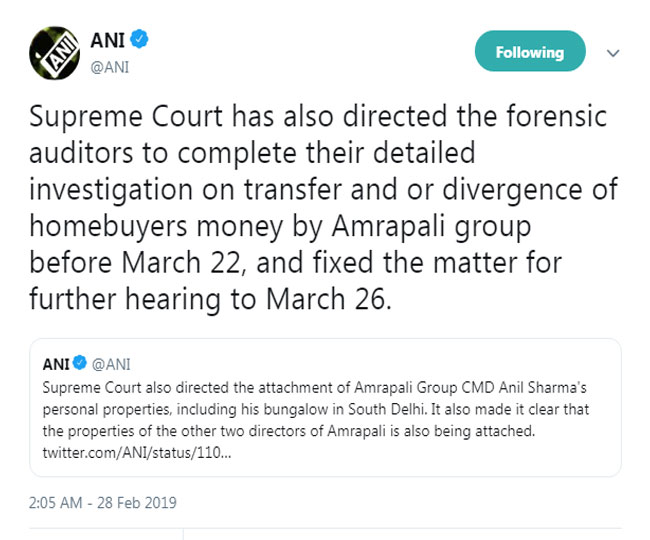Expand the tweet options chevron
Screen dimensions: 650x540
point(615,52)
